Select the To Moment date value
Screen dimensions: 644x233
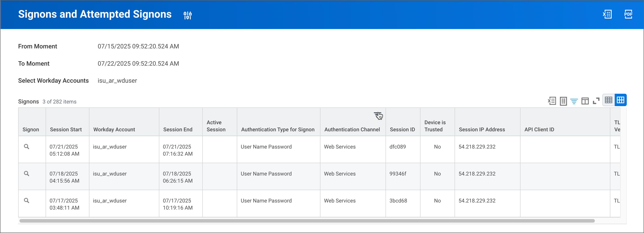[x=138, y=64]
